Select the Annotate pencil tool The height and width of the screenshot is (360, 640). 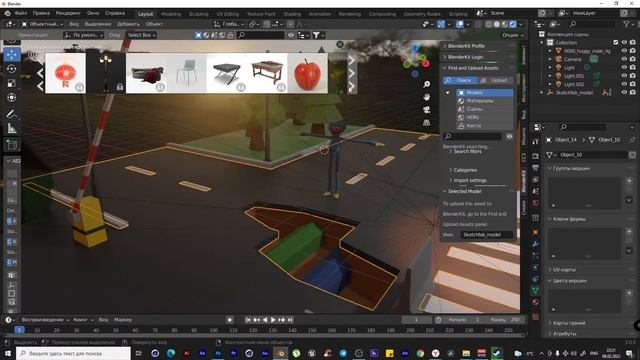(x=12, y=114)
